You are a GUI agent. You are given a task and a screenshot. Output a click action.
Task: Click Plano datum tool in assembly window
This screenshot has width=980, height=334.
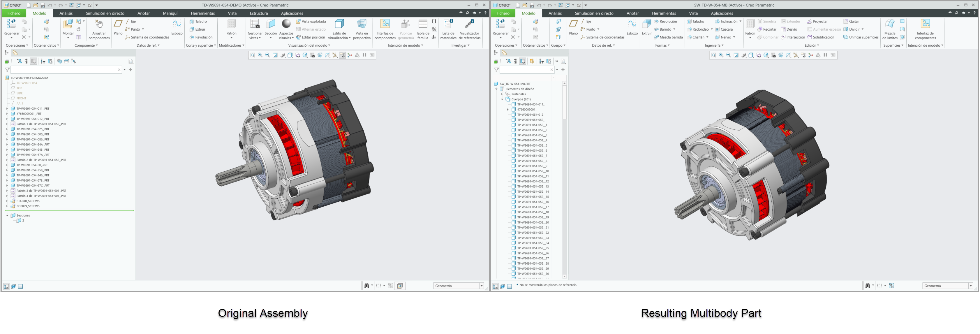(x=118, y=27)
